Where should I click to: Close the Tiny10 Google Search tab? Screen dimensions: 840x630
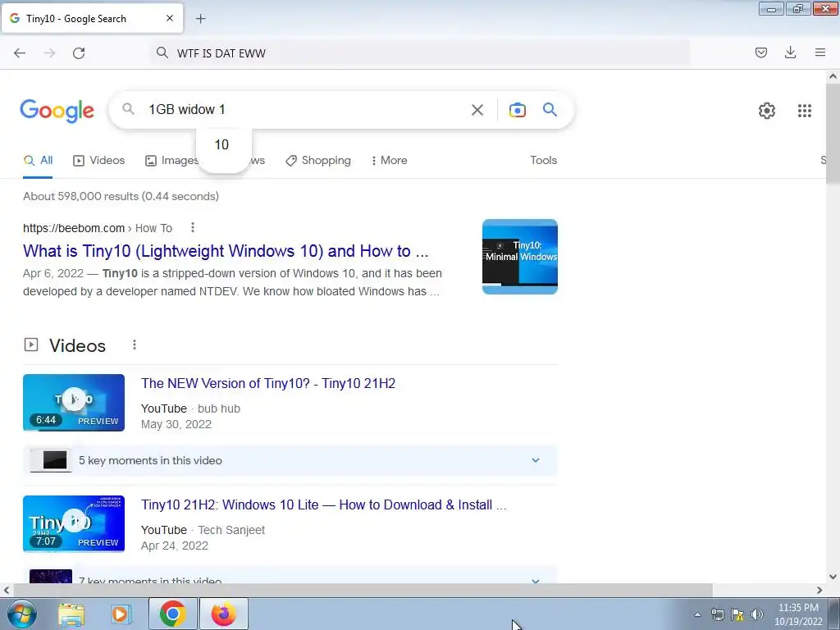(x=170, y=18)
